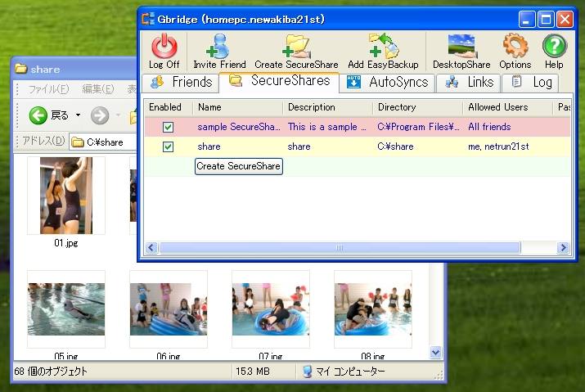This screenshot has width=585, height=392.
Task: Select the sample SecureShare name cell
Action: (239, 127)
